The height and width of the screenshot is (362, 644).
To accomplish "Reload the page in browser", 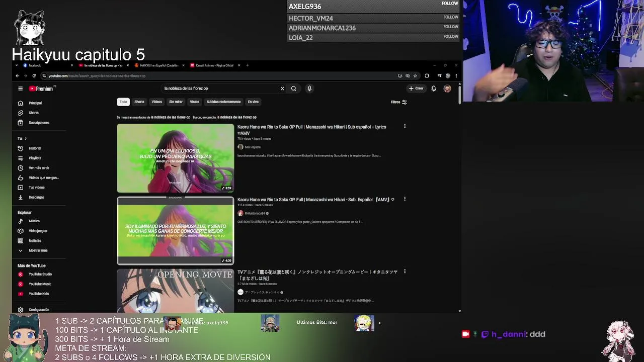I will point(34,76).
